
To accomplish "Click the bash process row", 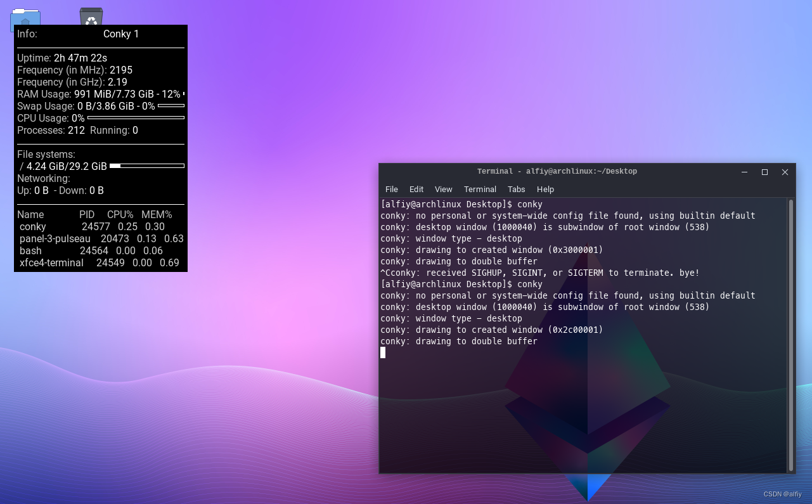I will click(91, 250).
